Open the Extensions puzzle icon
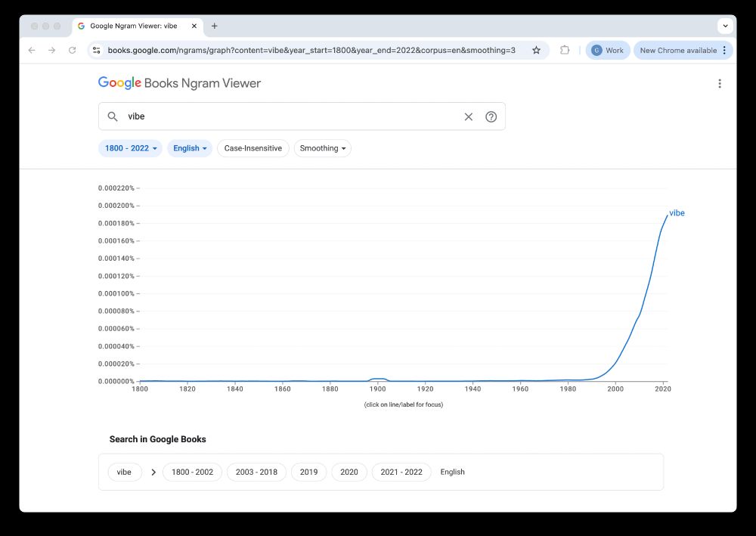Screen dimensions: 756x536 coord(565,50)
